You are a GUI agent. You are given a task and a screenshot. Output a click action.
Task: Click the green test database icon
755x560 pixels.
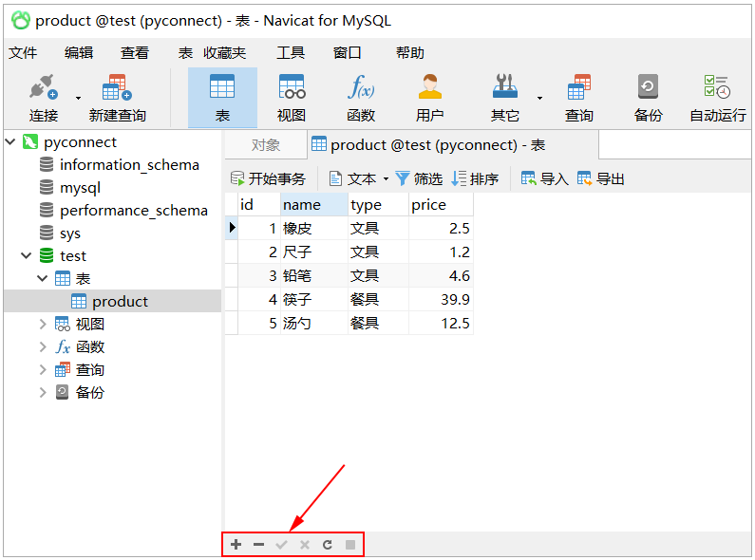(47, 255)
